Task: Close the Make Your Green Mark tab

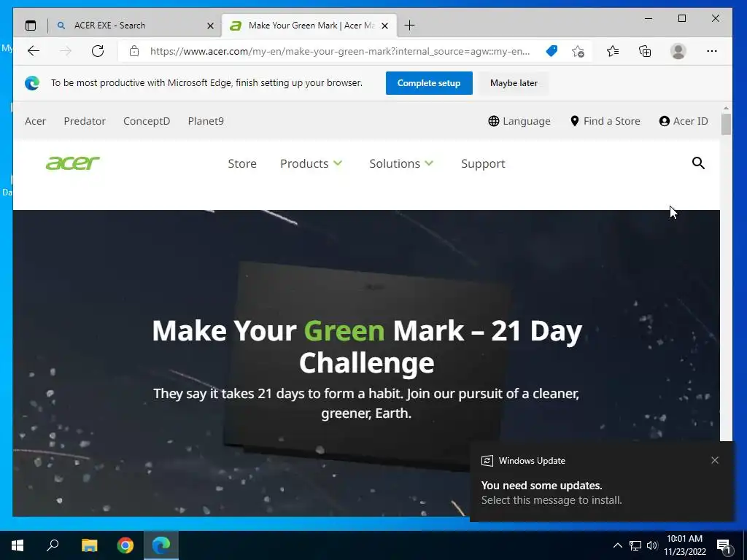Action: pos(385,26)
